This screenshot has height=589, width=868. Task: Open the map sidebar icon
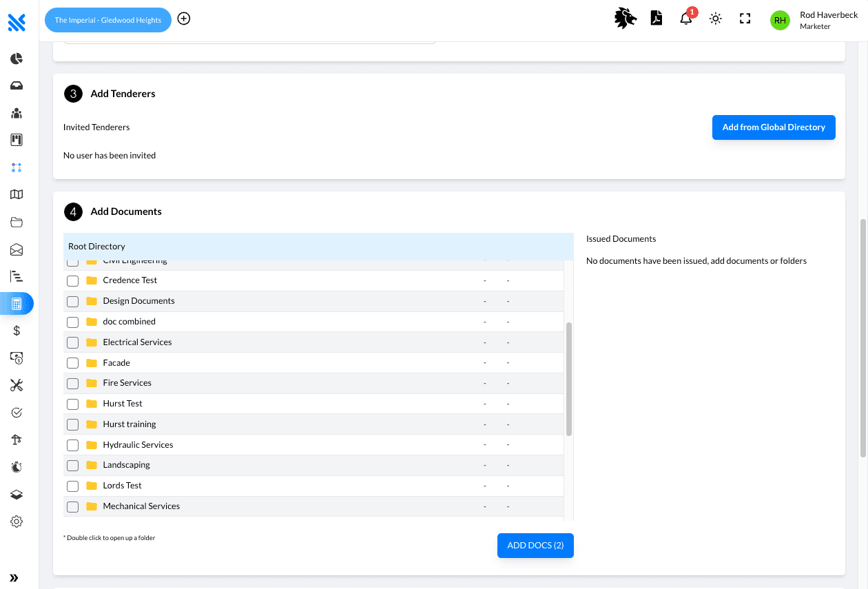pos(17,194)
